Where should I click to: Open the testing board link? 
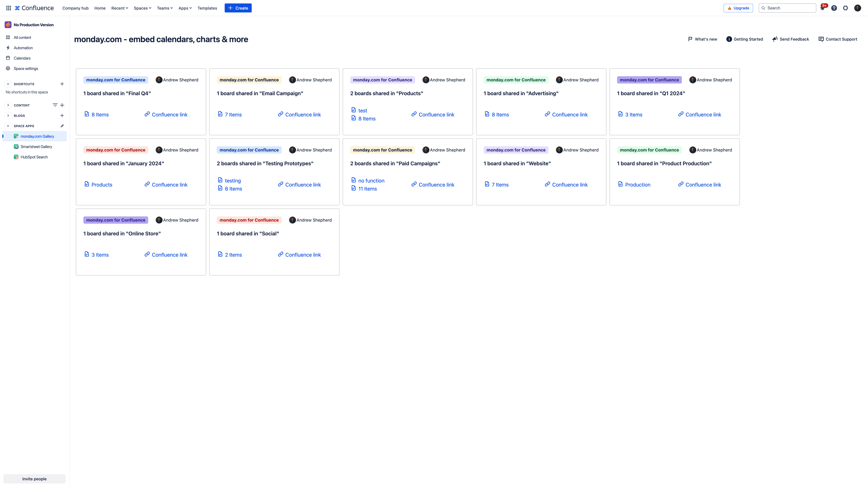(233, 180)
